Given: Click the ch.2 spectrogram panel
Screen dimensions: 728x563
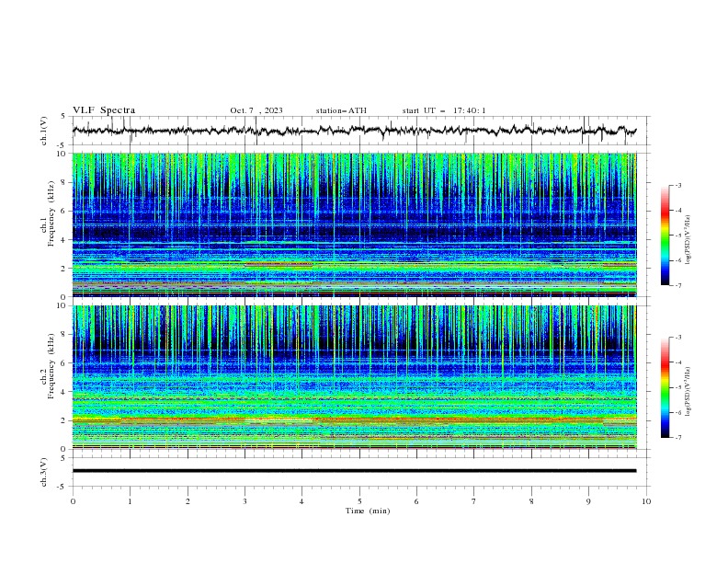Looking at the screenshot, I should tap(354, 377).
